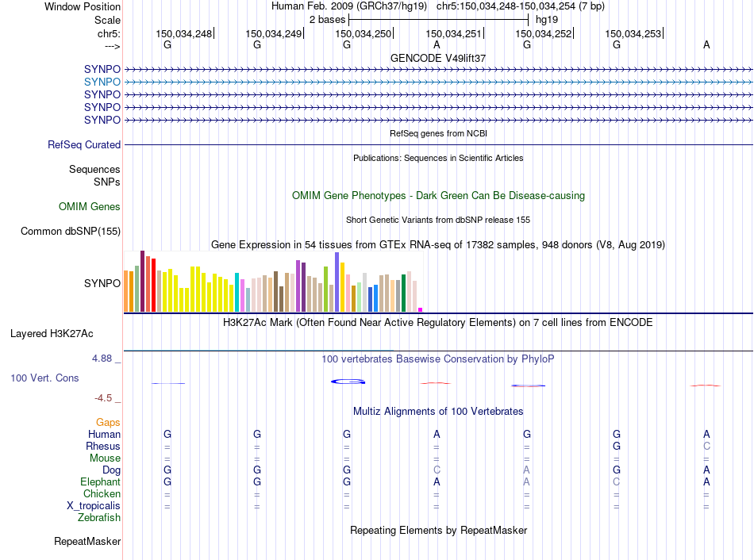The width and height of the screenshot is (754, 560).
Task: Open the OMIM Genes track label
Action: tap(90, 207)
